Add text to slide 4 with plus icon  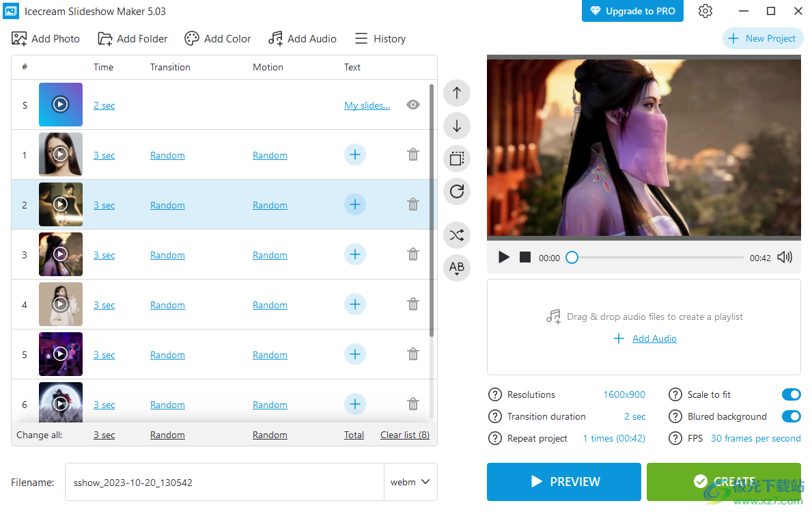point(354,304)
